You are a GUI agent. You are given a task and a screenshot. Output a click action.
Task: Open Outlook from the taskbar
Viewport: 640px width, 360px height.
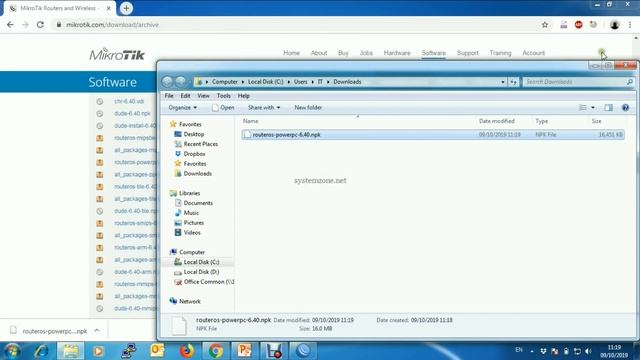[157, 351]
